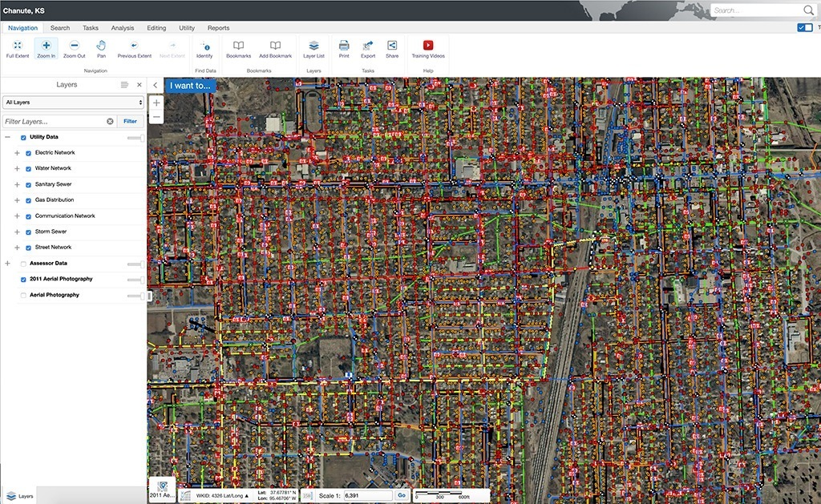Open the Editing tab
Viewport: 821px width, 504px height.
click(156, 28)
